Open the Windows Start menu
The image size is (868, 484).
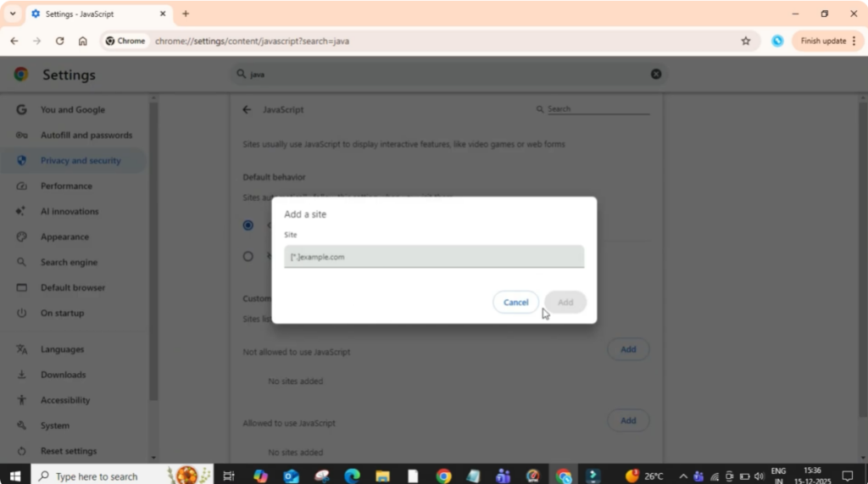click(15, 476)
